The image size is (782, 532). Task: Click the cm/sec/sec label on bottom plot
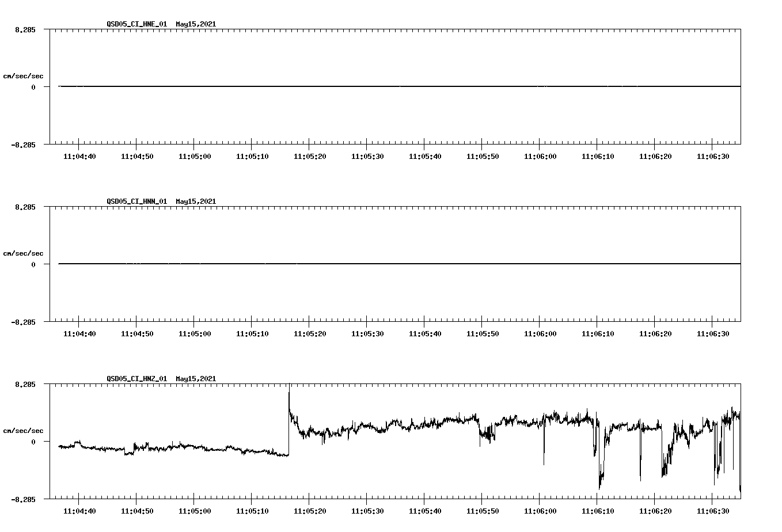tap(24, 430)
